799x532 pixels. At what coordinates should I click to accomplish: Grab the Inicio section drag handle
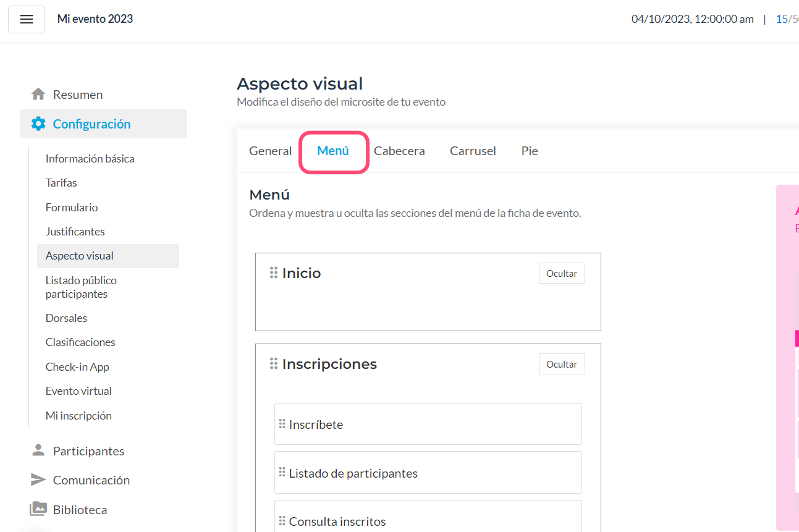point(274,272)
